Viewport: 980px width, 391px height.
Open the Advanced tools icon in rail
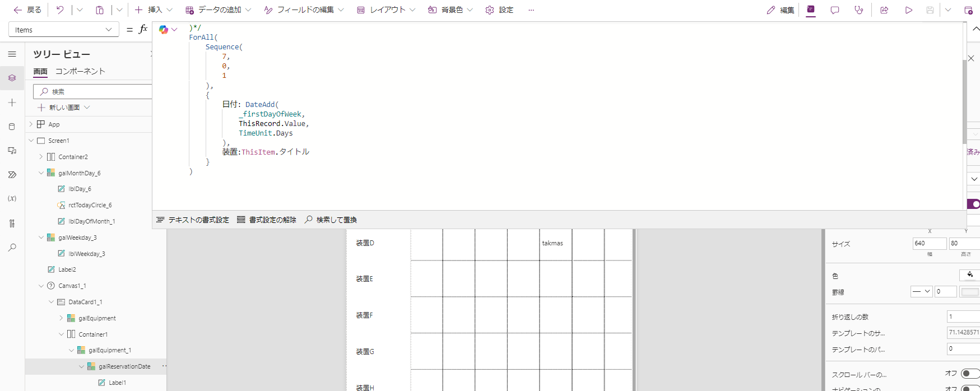point(12,223)
